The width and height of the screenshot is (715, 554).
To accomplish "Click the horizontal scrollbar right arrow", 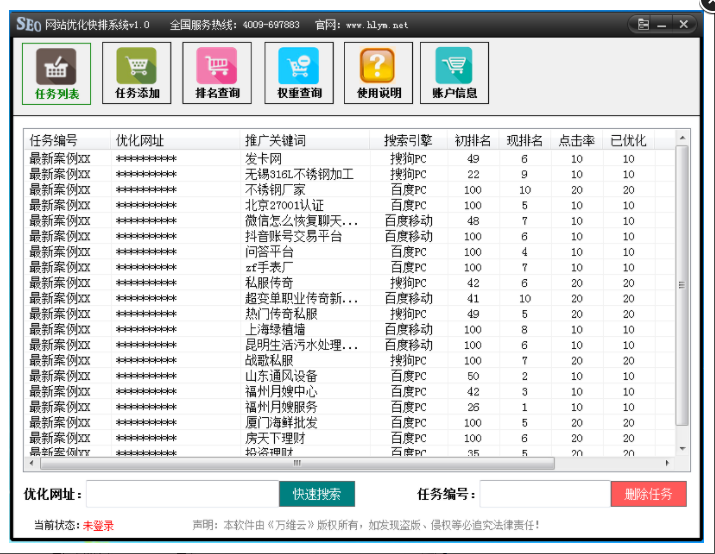I will 667,461.
